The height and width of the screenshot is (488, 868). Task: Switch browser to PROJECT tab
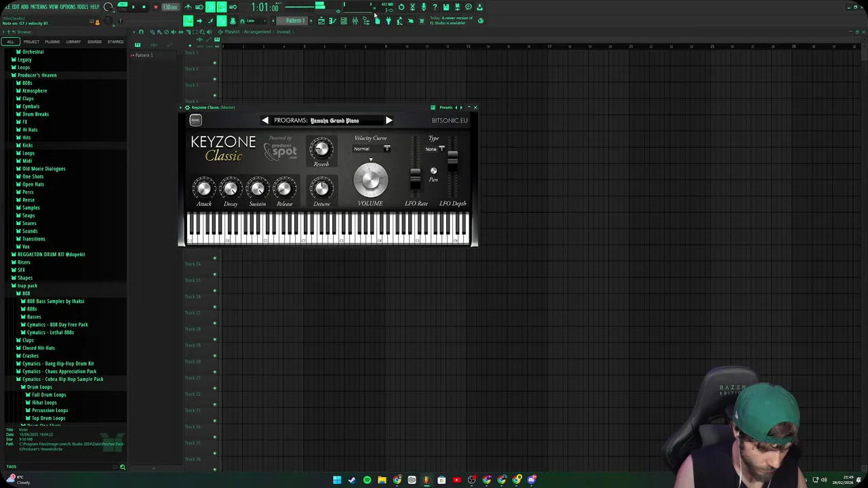coord(31,41)
